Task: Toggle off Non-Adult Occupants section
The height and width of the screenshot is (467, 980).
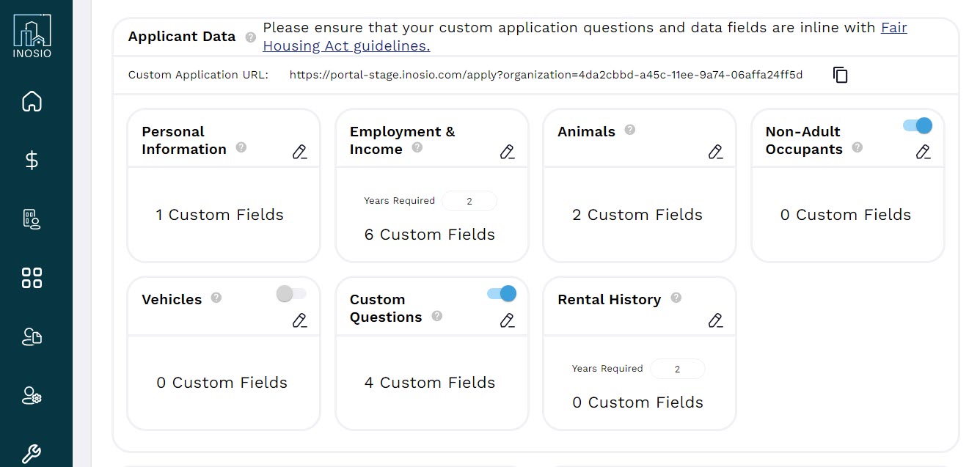Action: (918, 125)
